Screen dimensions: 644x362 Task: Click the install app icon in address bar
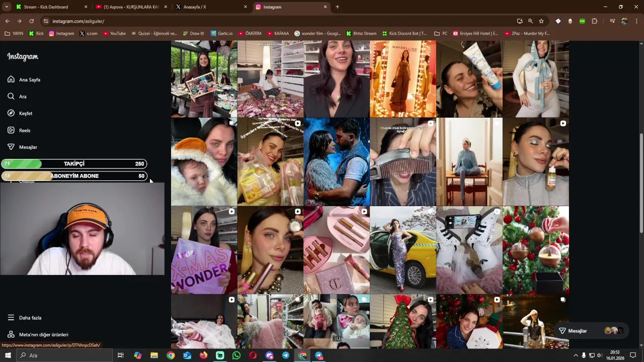point(520,21)
